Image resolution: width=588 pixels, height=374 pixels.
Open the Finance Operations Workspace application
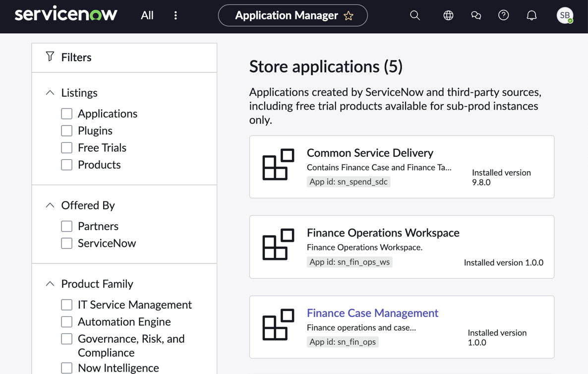pyautogui.click(x=383, y=233)
